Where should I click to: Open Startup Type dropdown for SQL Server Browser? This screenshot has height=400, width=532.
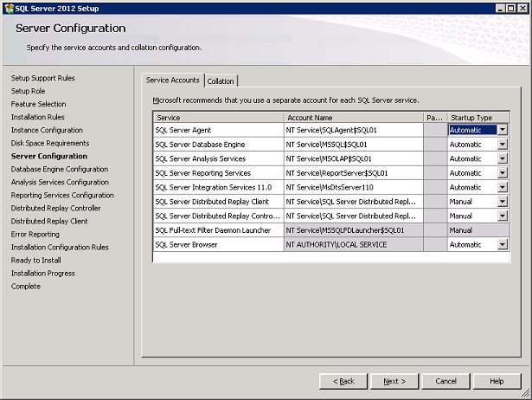click(x=503, y=244)
